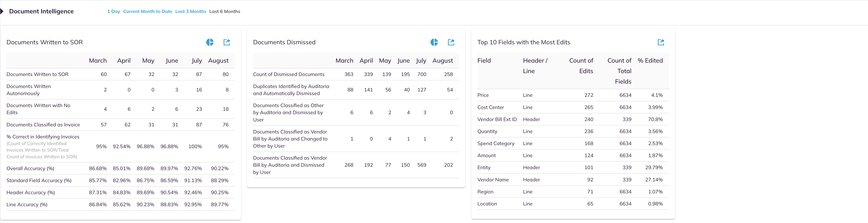Click the 29.79% edited value
868x223 pixels.
654,167
